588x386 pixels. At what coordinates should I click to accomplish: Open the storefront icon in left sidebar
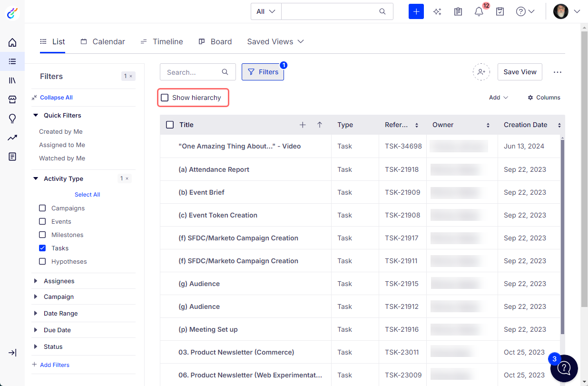pyautogui.click(x=12, y=99)
